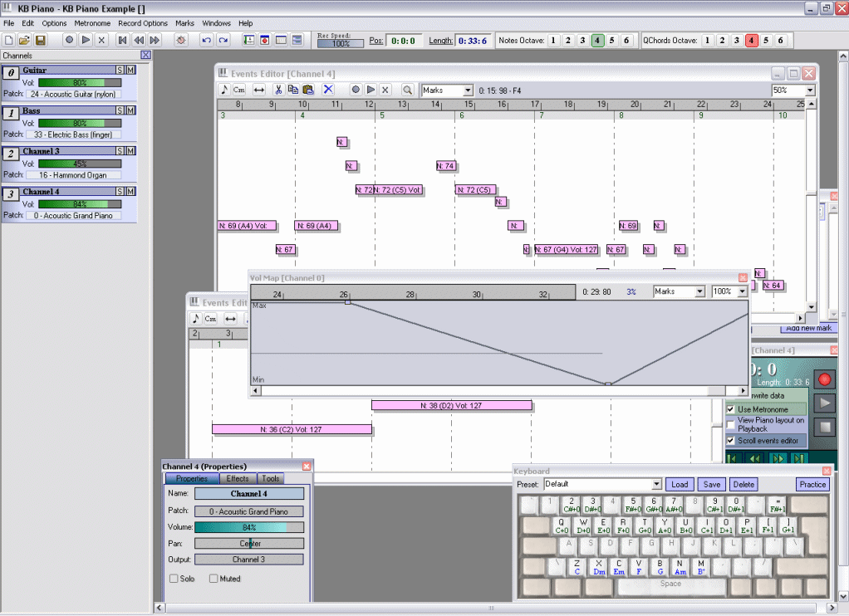The height and width of the screenshot is (616, 849).
Task: Click the red record button in recorder panel
Action: pyautogui.click(x=825, y=379)
